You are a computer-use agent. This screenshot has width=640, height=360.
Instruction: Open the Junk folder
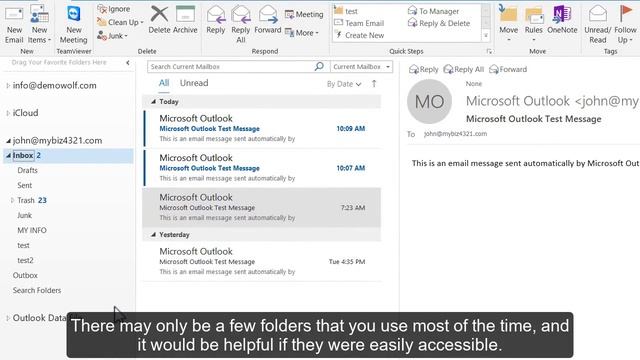(x=24, y=215)
